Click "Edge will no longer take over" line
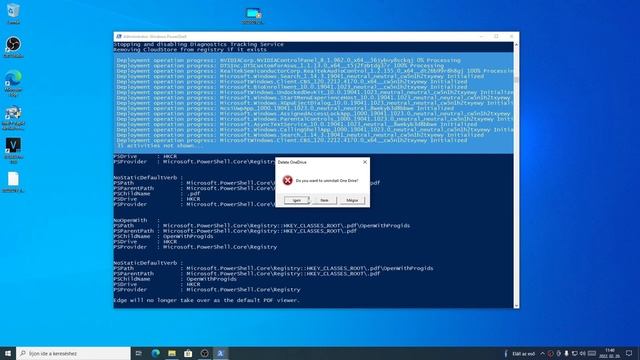Viewport: 640px width, 360px height. coord(207,300)
